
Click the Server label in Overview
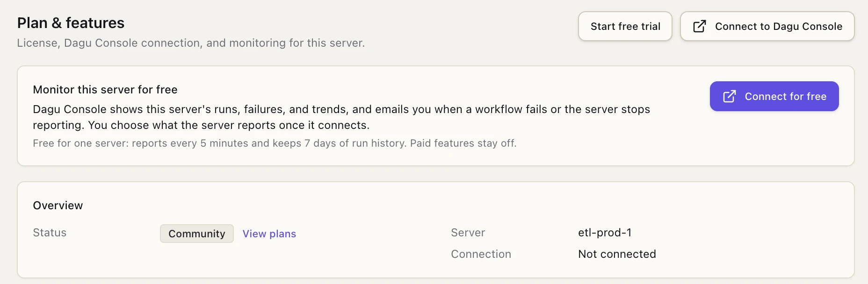[x=468, y=233]
